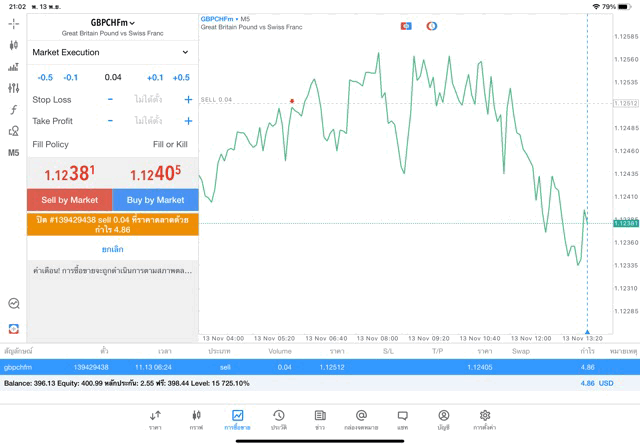Select the crosshair cursor tool

click(x=13, y=23)
